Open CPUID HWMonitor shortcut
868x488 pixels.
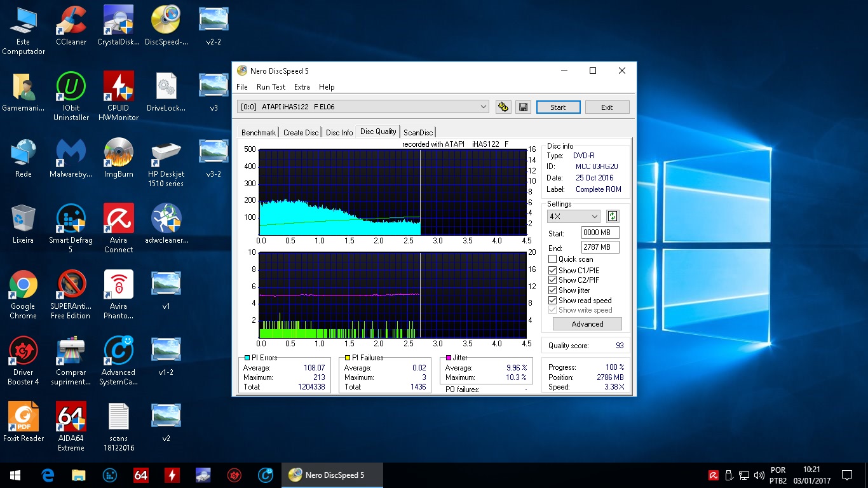click(x=118, y=97)
